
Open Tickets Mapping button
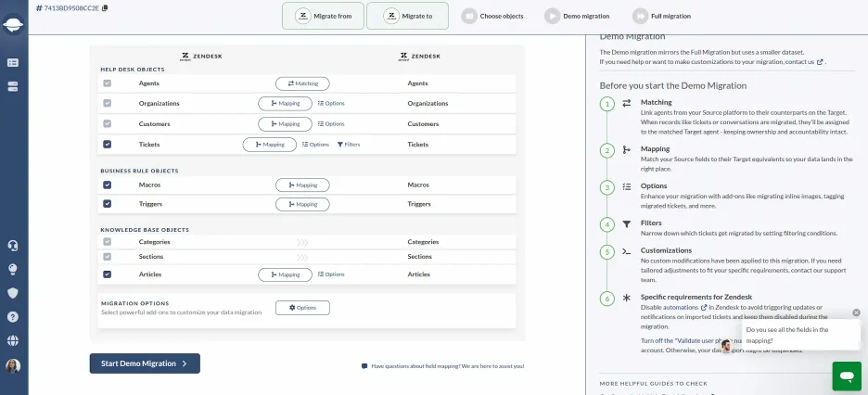(270, 145)
